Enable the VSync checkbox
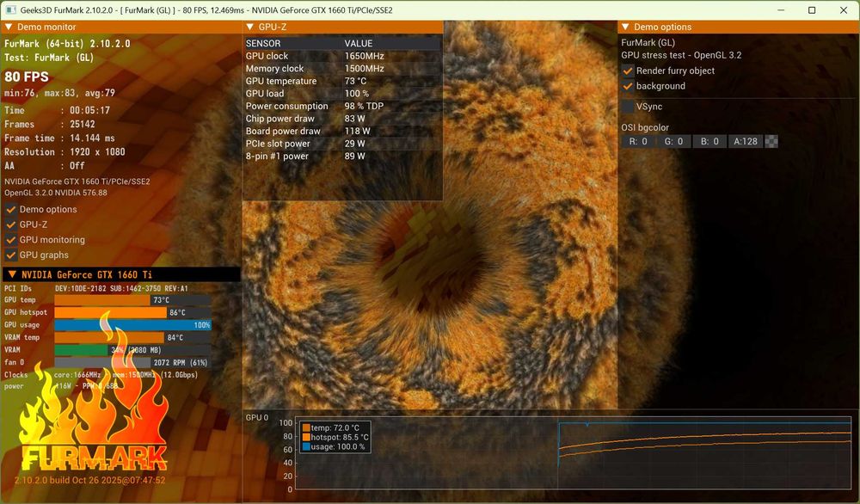The image size is (860, 504). point(628,107)
